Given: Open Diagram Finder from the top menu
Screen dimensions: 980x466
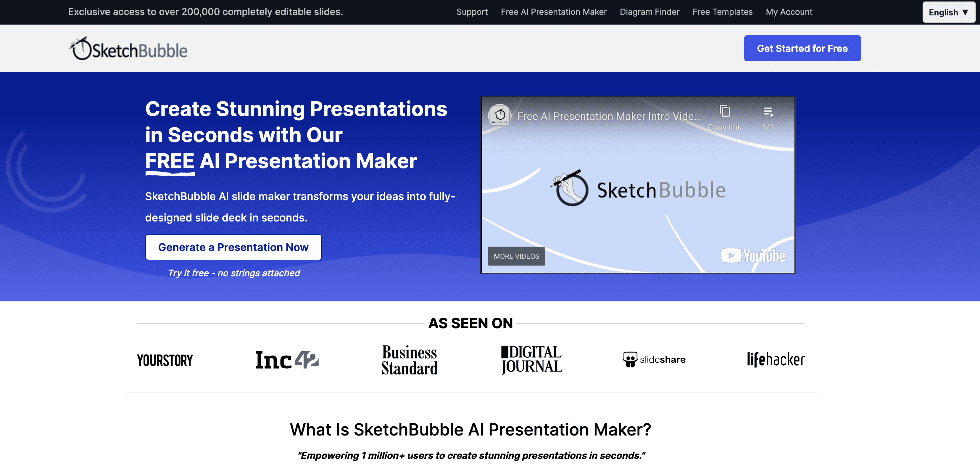Looking at the screenshot, I should click(x=649, y=12).
